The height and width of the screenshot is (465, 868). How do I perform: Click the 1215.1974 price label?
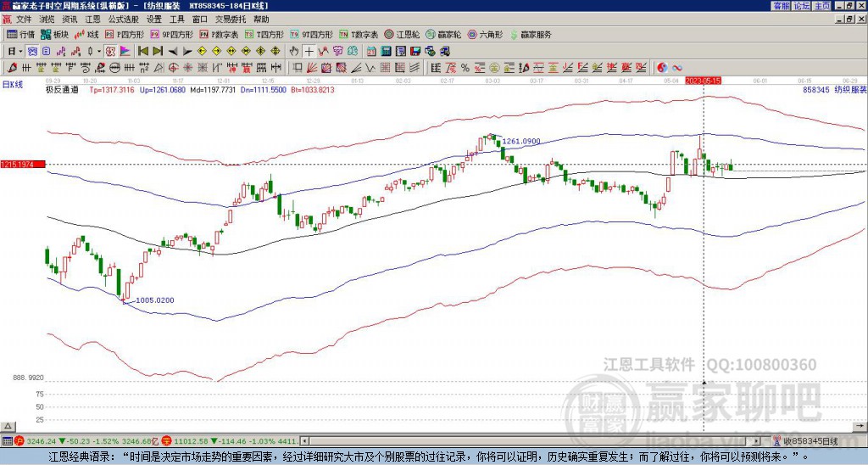23,164
